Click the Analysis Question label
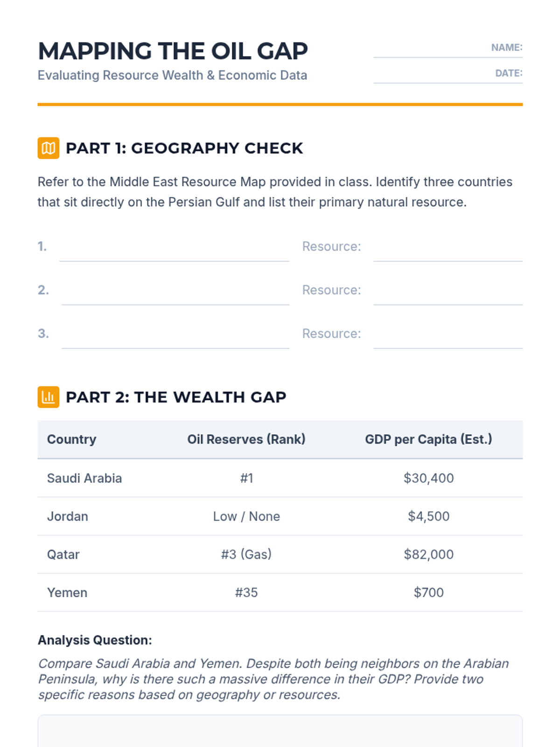The height and width of the screenshot is (747, 560). (95, 640)
